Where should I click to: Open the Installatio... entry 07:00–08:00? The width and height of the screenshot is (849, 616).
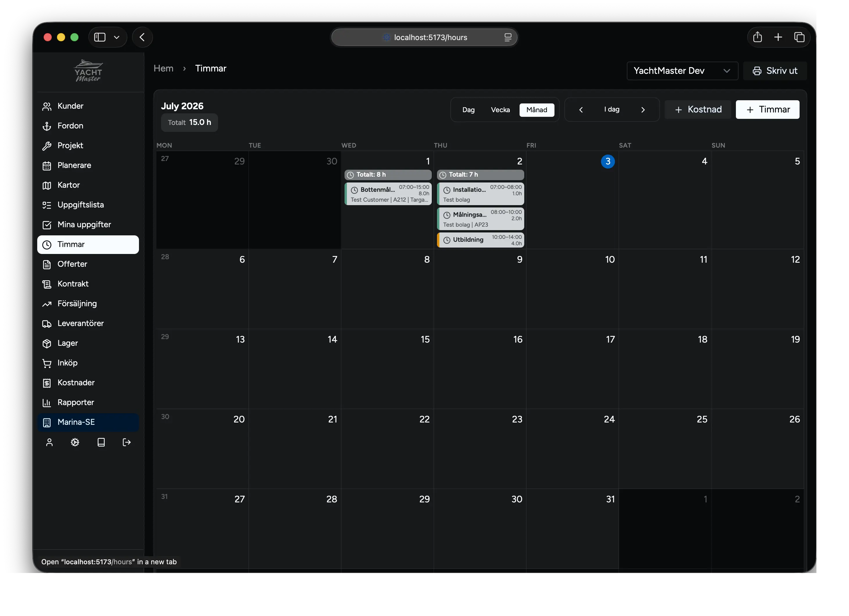point(481,194)
